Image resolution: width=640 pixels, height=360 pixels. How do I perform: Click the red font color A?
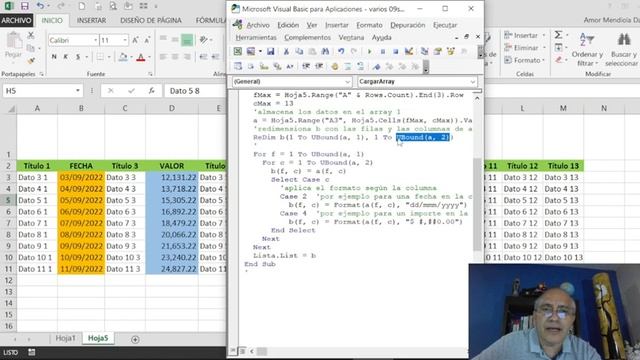tap(141, 57)
